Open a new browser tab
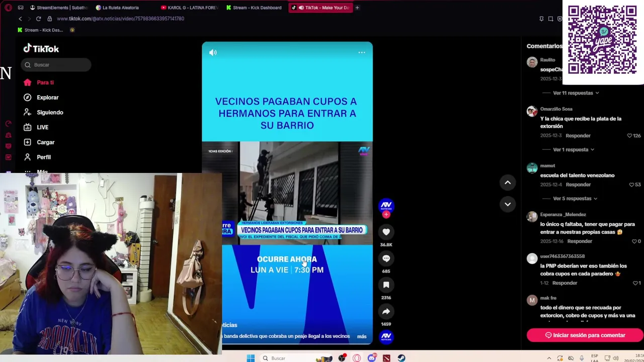 [x=357, y=8]
